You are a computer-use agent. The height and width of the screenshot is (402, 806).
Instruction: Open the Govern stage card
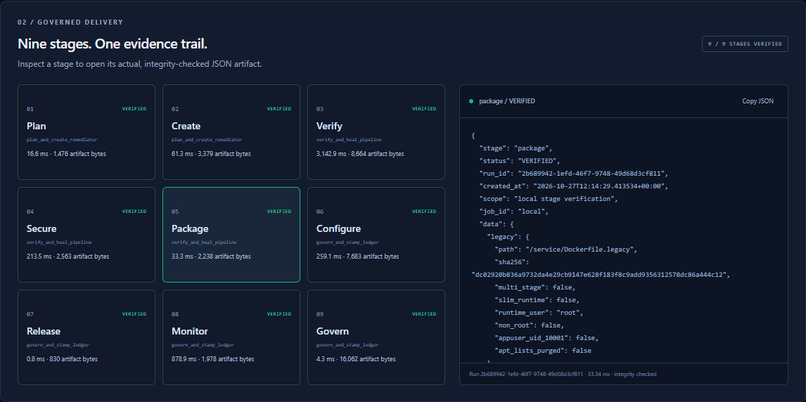376,337
